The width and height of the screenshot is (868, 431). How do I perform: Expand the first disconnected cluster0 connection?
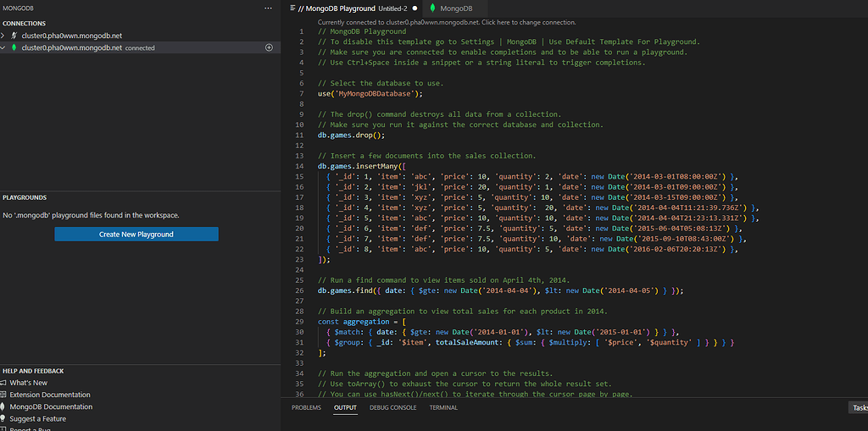[x=4, y=36]
